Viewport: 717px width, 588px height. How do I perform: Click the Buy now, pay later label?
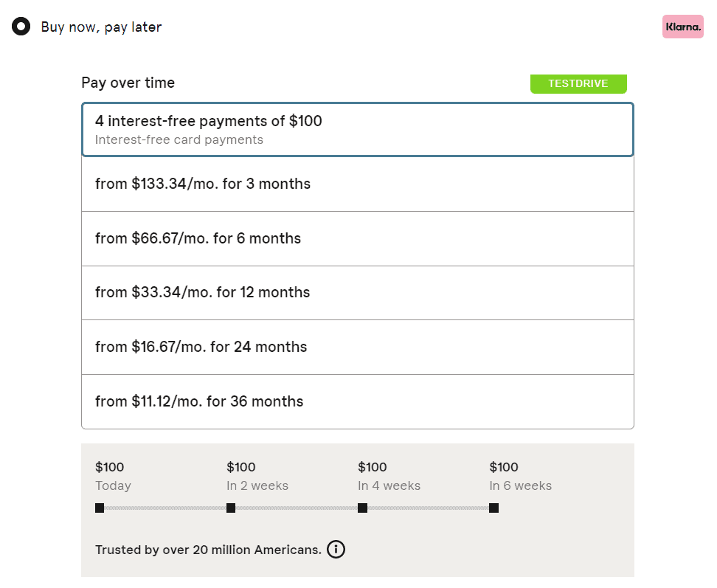click(x=101, y=27)
